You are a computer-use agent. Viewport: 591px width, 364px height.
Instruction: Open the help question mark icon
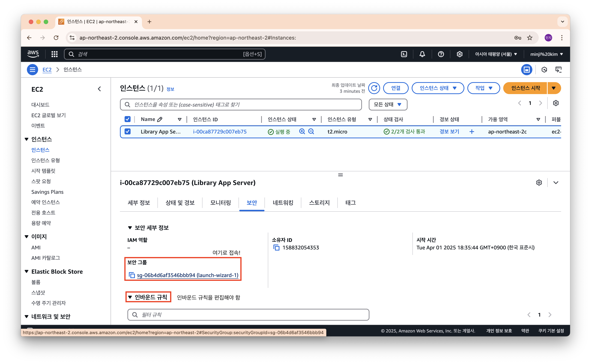pyautogui.click(x=441, y=54)
